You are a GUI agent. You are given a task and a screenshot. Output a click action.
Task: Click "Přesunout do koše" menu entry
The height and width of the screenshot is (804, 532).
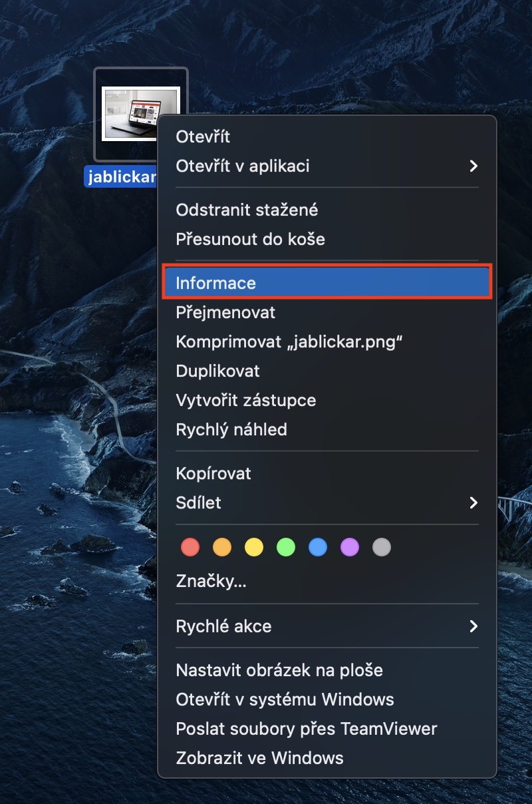coord(250,239)
